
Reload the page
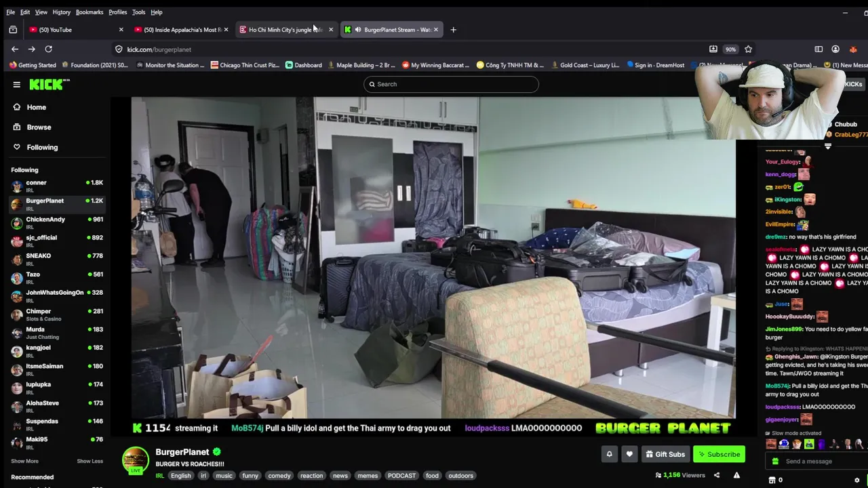click(48, 49)
